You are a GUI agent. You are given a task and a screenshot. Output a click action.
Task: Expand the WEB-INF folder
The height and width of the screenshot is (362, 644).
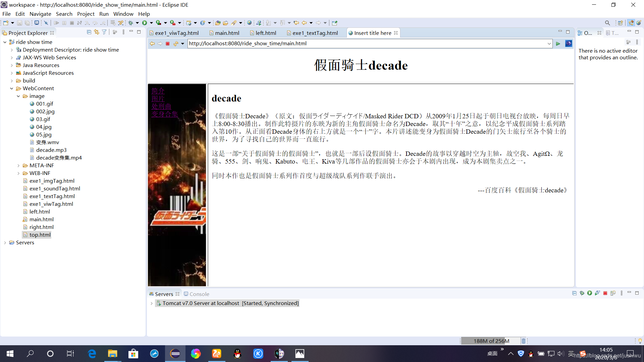tap(18, 173)
